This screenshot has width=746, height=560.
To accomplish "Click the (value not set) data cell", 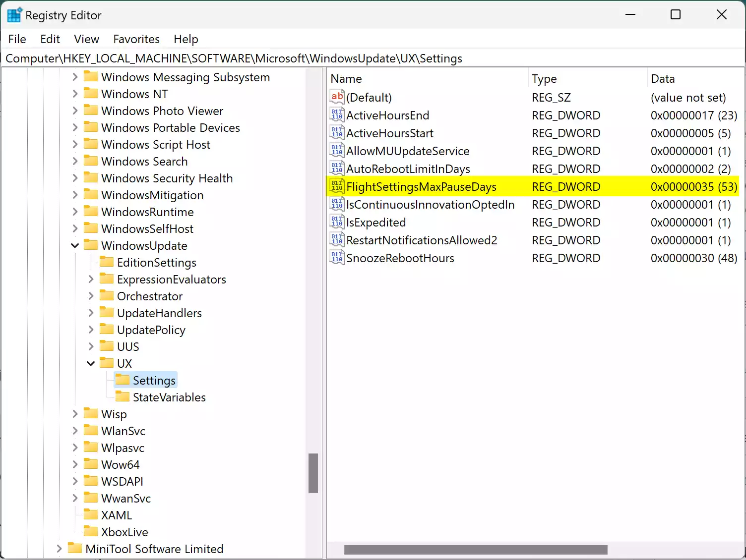I will coord(688,98).
